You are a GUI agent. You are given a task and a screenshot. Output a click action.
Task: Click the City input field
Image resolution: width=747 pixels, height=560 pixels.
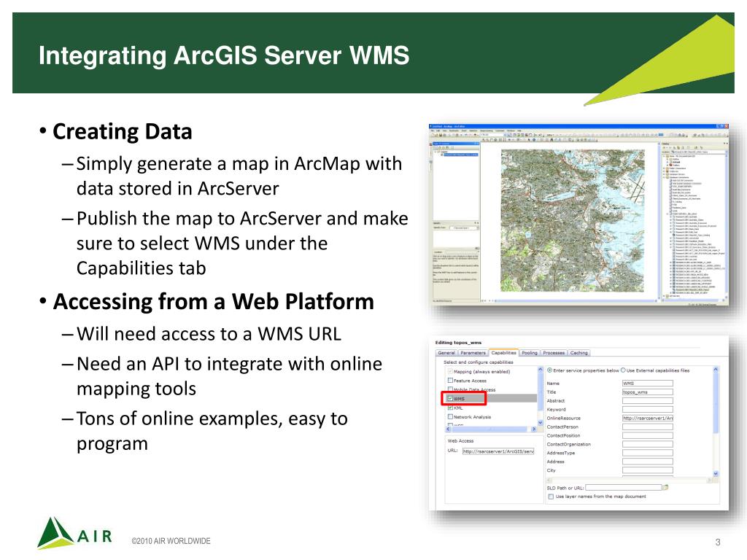pos(648,470)
